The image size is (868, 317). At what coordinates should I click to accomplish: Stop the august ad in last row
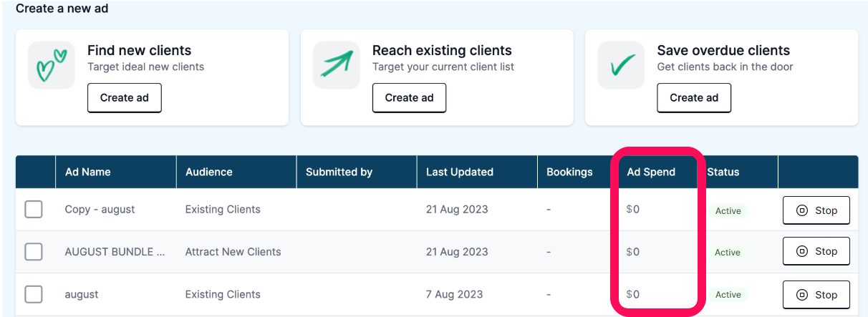click(816, 294)
